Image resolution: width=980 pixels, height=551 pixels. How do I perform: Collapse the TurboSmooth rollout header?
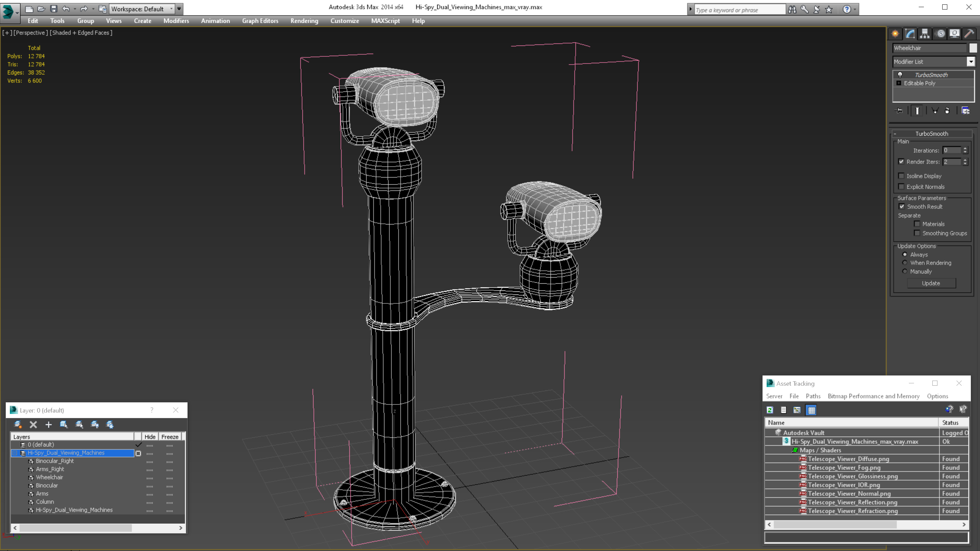click(x=932, y=133)
